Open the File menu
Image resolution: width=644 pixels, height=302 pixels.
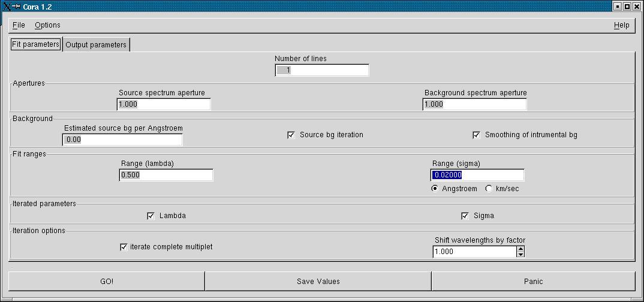click(x=19, y=25)
